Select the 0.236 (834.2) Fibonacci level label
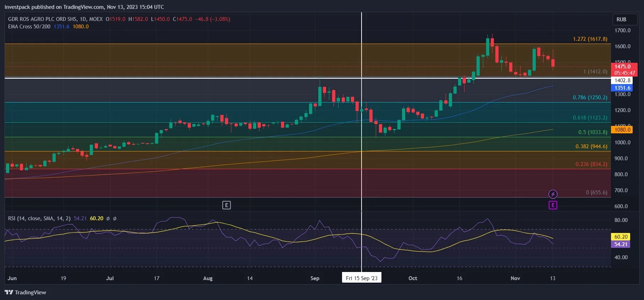 tap(591, 164)
